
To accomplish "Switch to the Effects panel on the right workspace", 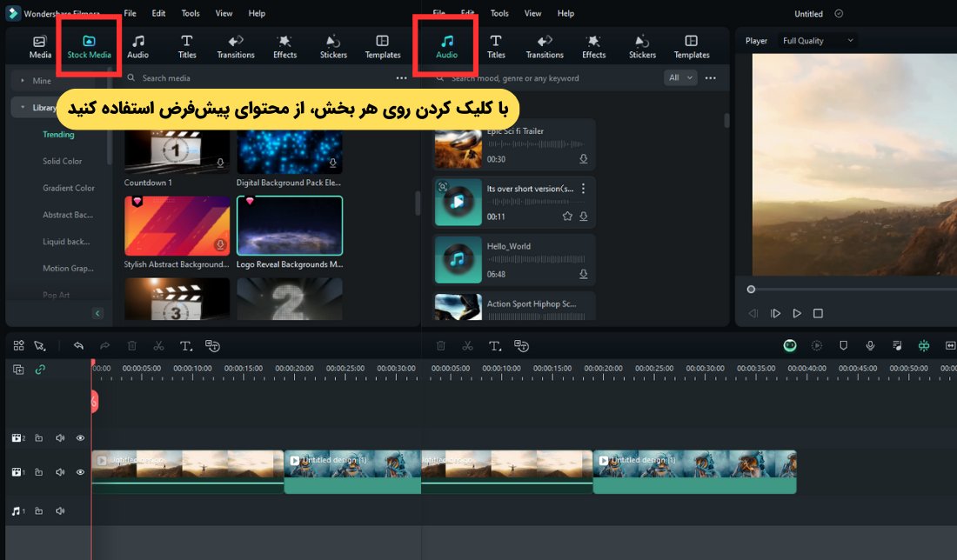I will [x=593, y=45].
